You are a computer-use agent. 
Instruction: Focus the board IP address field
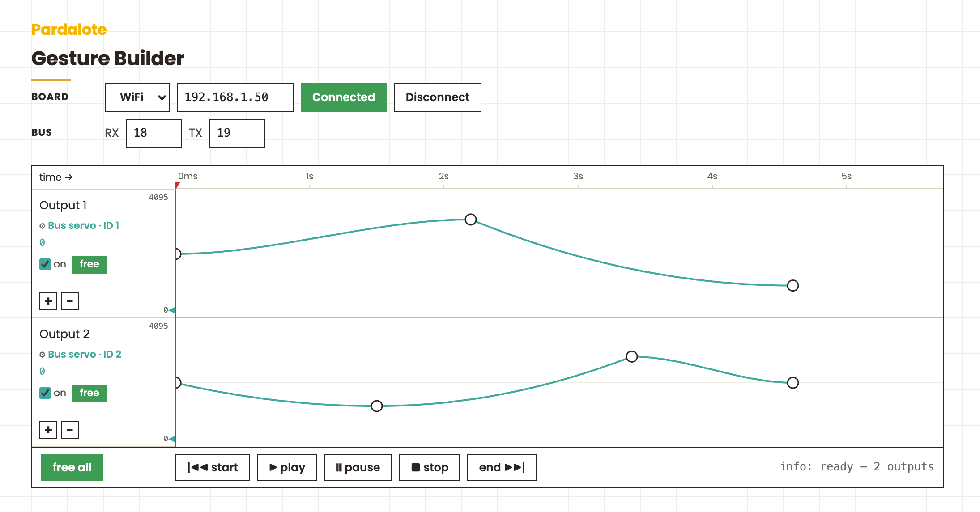click(235, 97)
